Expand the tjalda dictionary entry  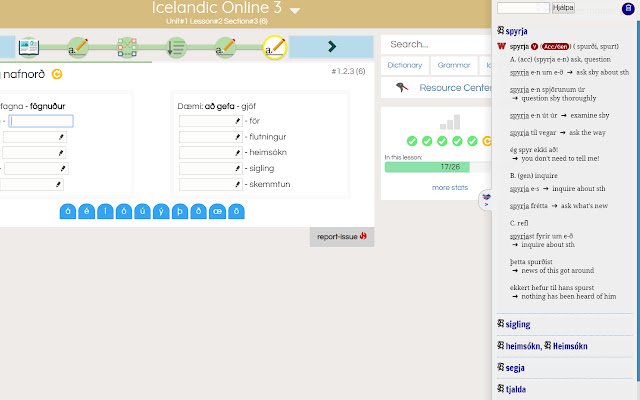click(x=516, y=389)
